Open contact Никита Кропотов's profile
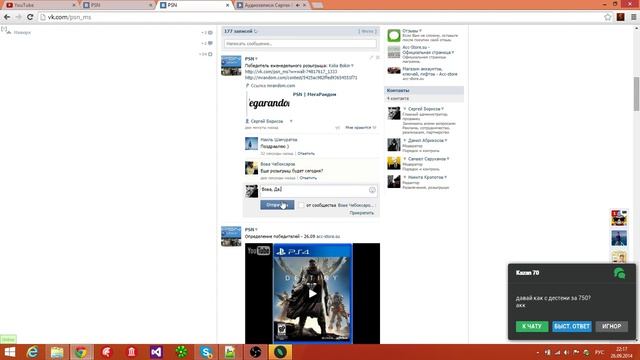 [425, 178]
